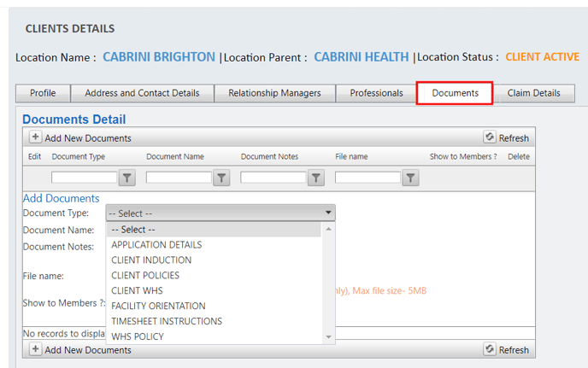
Task: Select CLIENT POLICIES option
Action: pos(214,276)
